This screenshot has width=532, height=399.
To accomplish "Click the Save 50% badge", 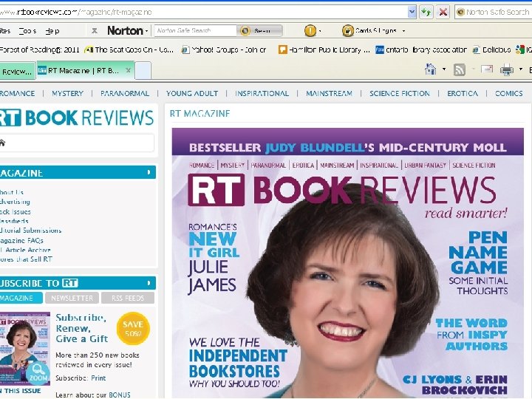I will click(133, 328).
